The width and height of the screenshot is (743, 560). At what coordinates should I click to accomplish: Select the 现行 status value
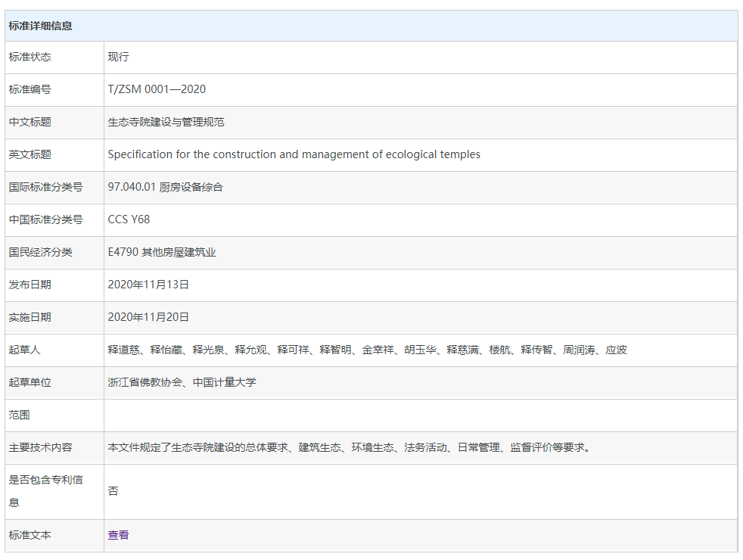118,57
